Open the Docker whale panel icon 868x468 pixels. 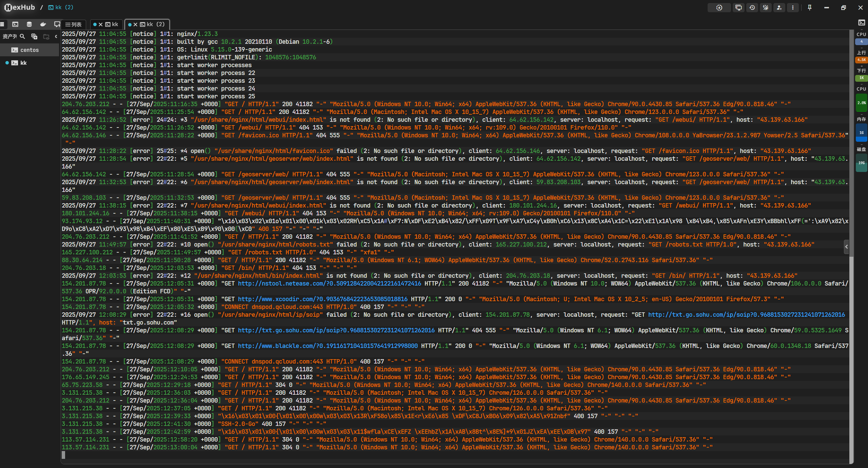tap(43, 24)
